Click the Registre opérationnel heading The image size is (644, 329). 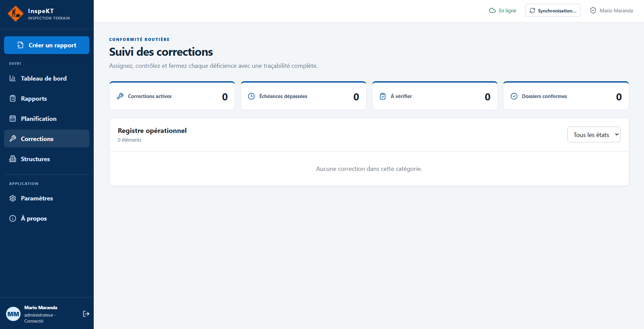coord(152,131)
